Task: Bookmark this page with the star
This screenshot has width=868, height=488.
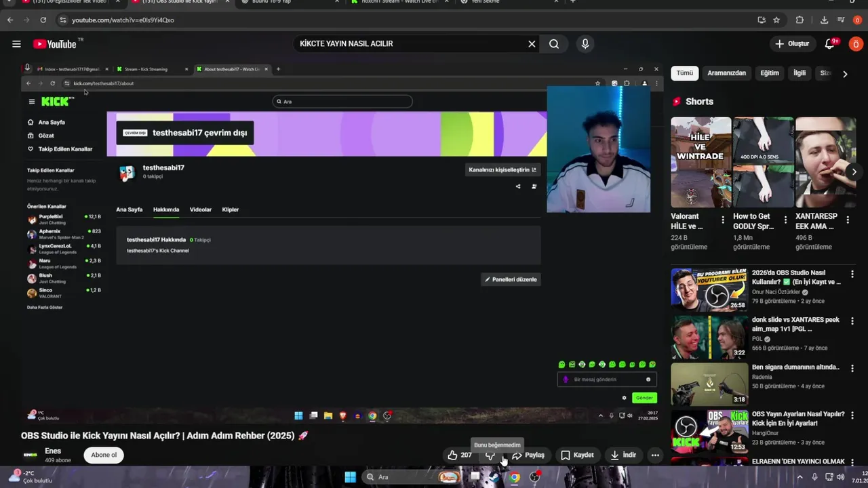Action: (776, 20)
